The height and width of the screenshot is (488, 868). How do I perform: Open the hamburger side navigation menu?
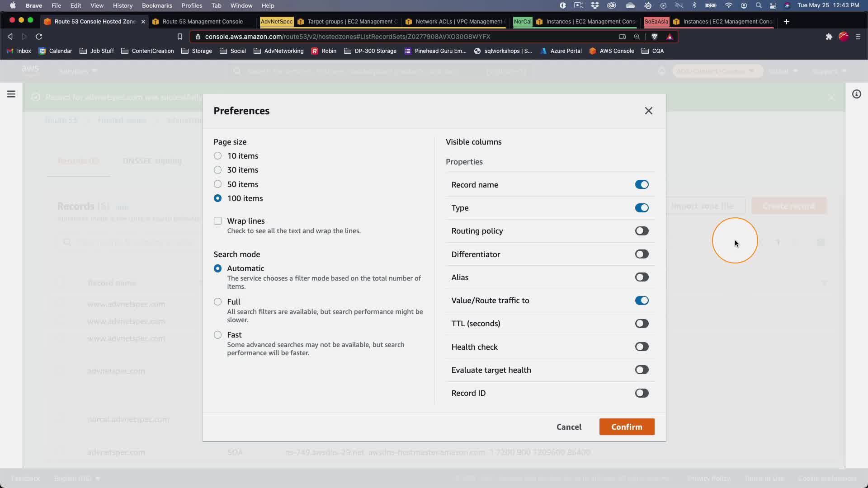point(11,94)
